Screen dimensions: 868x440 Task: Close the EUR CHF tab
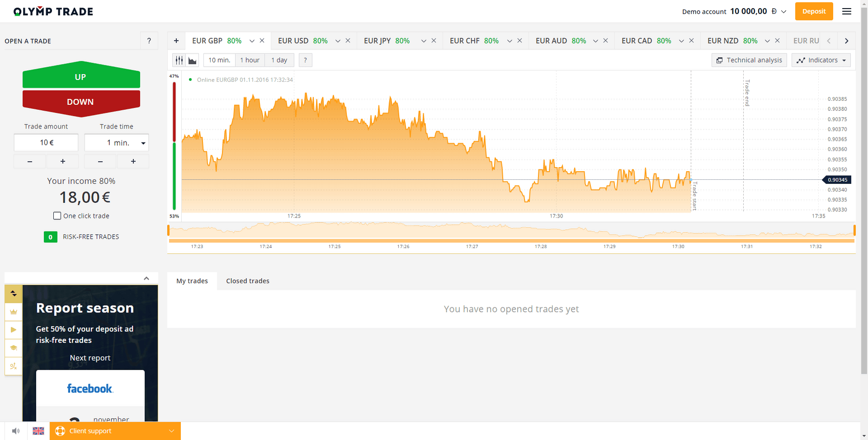pos(519,41)
